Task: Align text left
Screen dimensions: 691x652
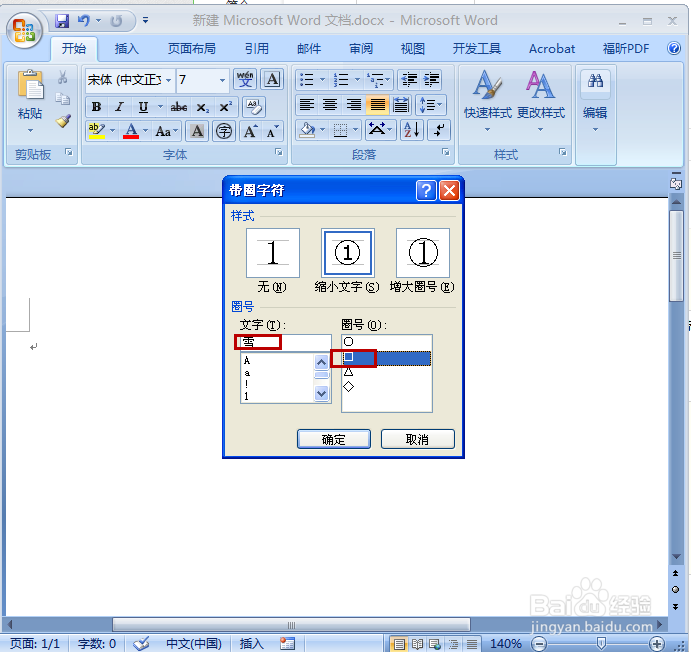Action: point(307,105)
